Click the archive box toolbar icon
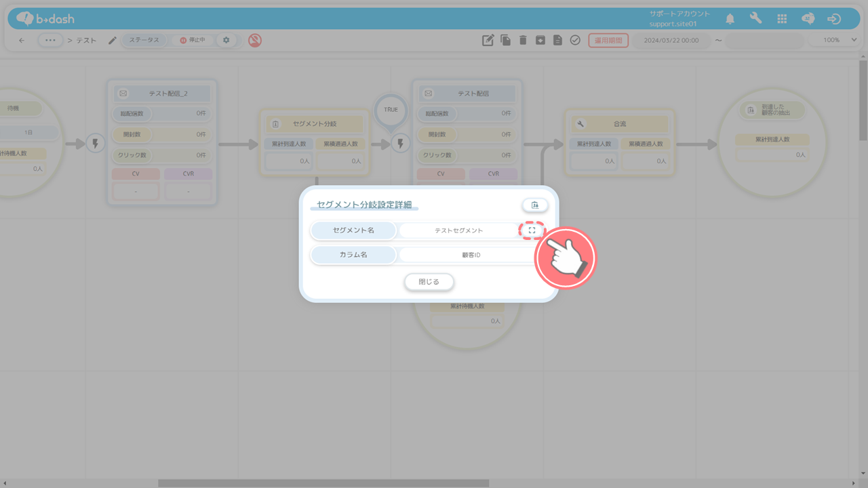Viewport: 868px width, 488px height. (x=540, y=40)
